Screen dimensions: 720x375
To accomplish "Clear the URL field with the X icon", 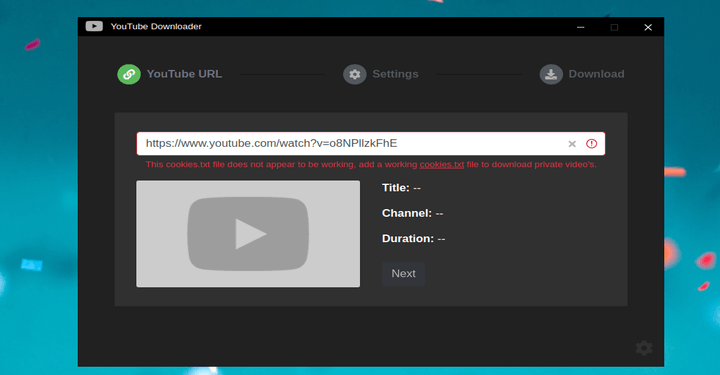I will tap(572, 144).
